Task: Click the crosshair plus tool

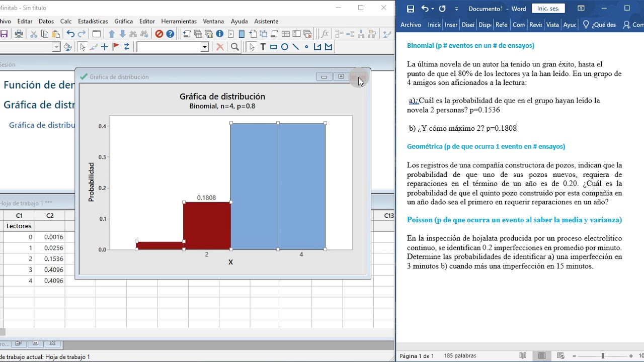Action: [105, 47]
